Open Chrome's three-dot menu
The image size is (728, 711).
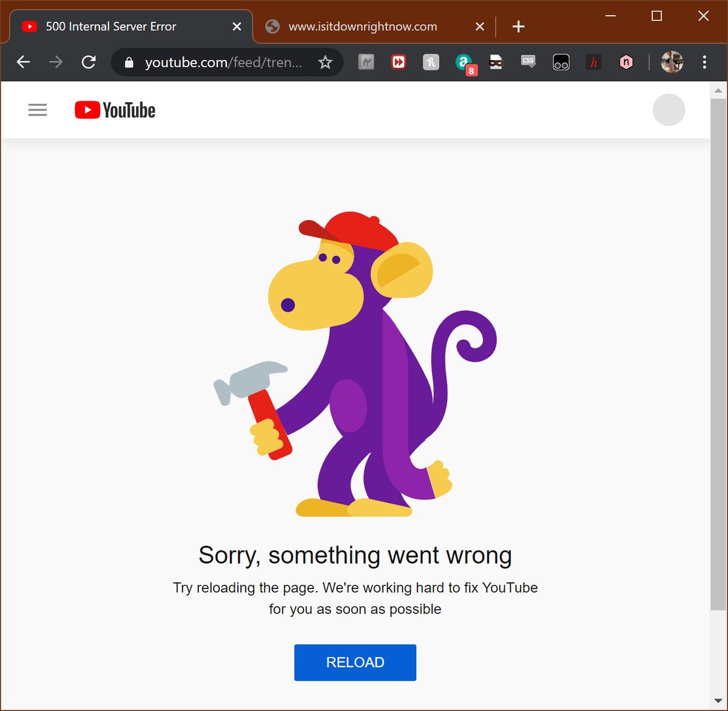coord(704,62)
